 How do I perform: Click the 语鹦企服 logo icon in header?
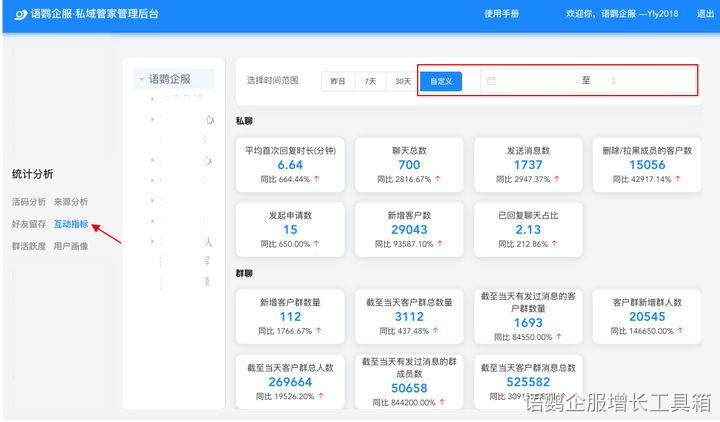[20, 14]
